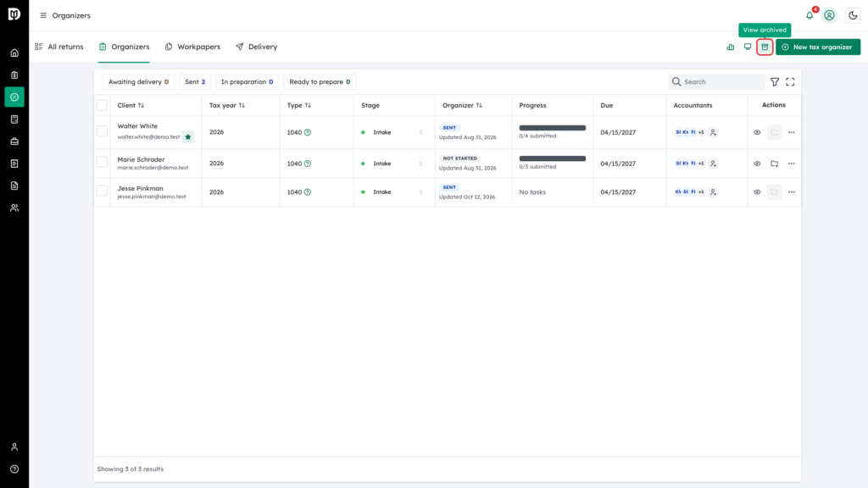Expand table to fullscreen
Screen dimensions: 868x488
(x=790, y=82)
